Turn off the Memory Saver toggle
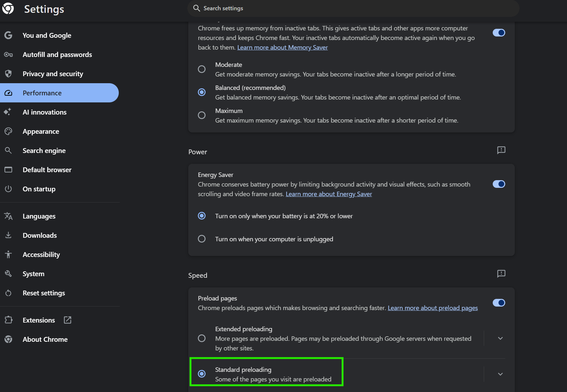 499,33
